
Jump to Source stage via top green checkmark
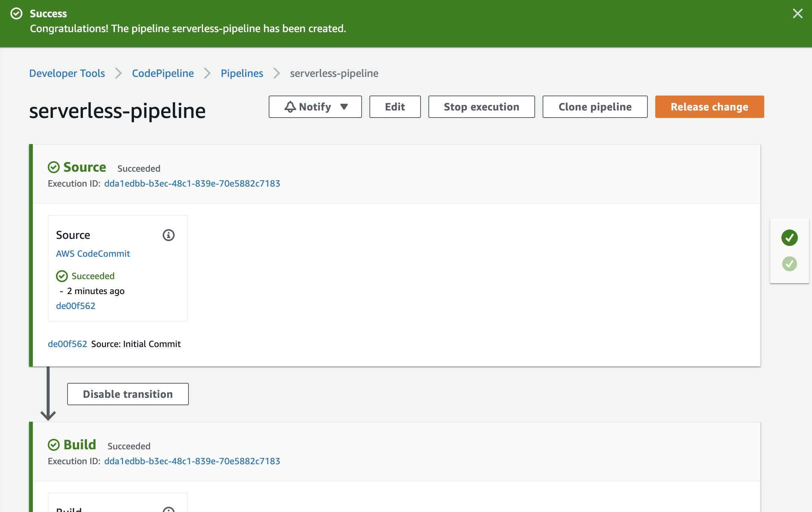(790, 238)
